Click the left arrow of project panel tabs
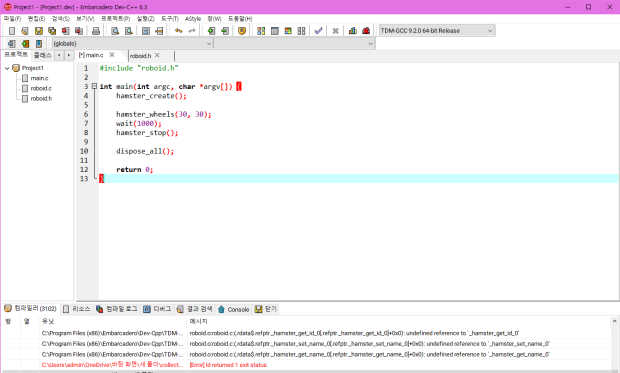Viewport: 620px width, 373px height. point(59,55)
